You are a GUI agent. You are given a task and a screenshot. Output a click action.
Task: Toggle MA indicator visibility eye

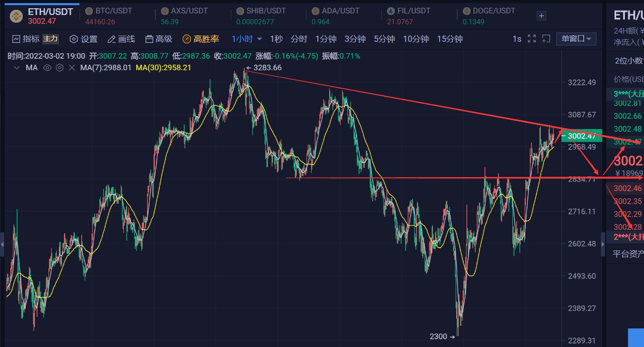coord(47,68)
